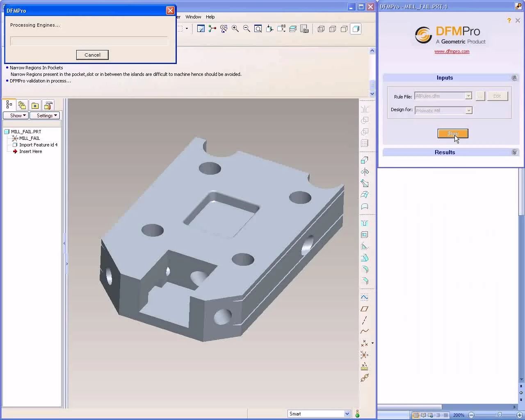Image resolution: width=525 pixels, height=420 pixels.
Task: Select the Round tool icon
Action: (x=365, y=269)
